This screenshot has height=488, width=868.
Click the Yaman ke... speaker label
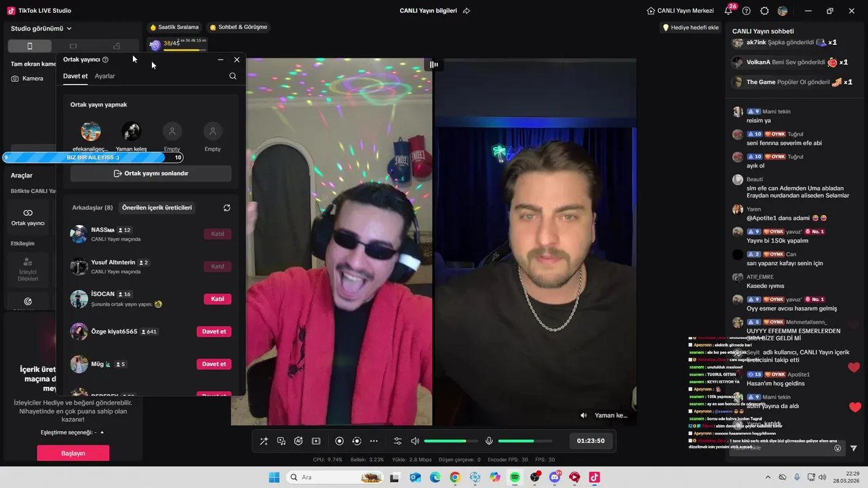604,415
